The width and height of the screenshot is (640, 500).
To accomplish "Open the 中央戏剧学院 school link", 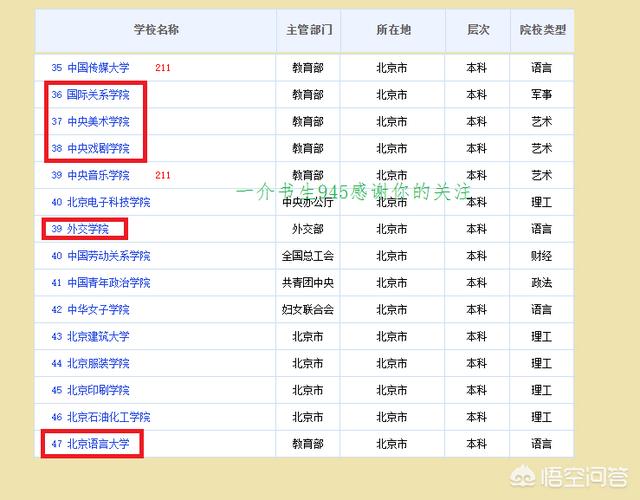I will click(98, 148).
